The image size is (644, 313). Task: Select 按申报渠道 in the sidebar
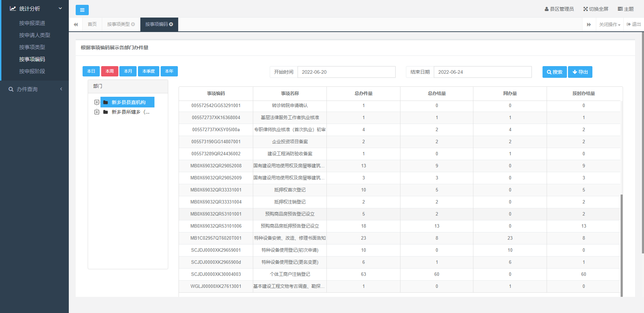32,23
